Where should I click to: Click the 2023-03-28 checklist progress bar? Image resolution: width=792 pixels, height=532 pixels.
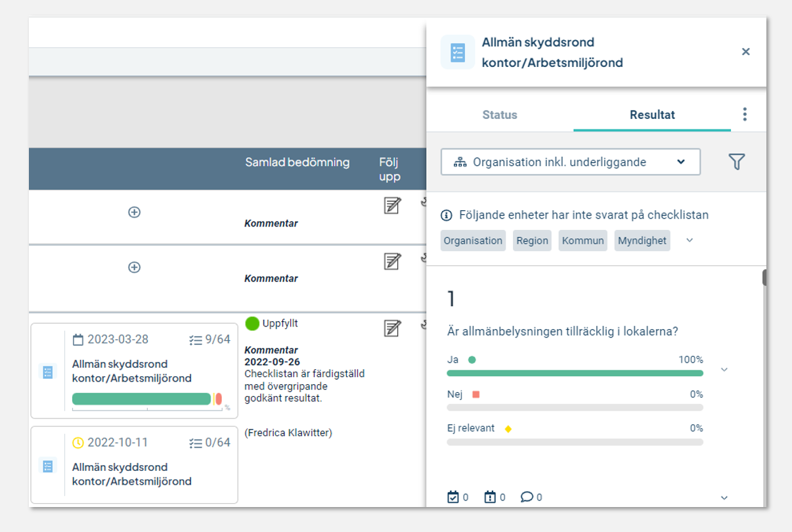click(147, 399)
